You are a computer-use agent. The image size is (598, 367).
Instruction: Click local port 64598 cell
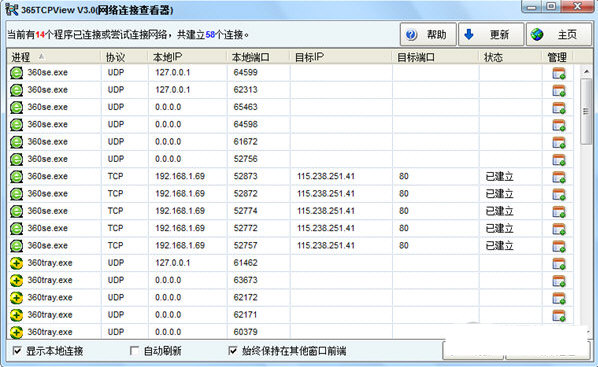coord(246,124)
